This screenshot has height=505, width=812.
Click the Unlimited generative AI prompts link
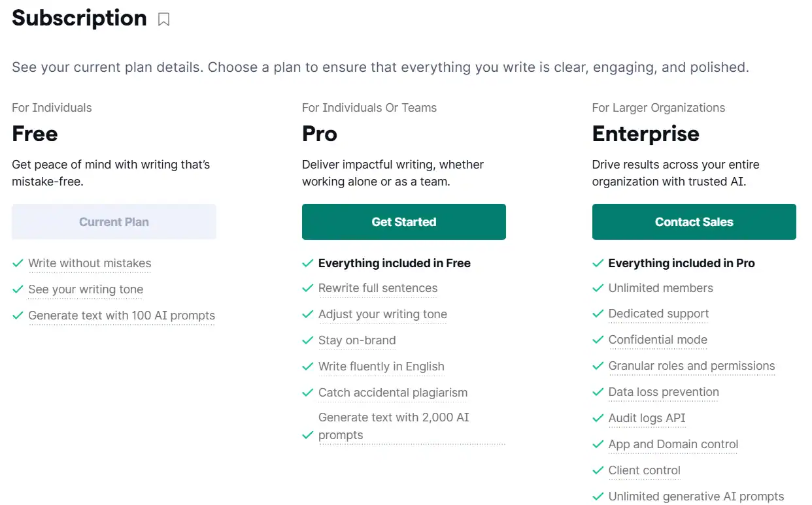coord(696,497)
